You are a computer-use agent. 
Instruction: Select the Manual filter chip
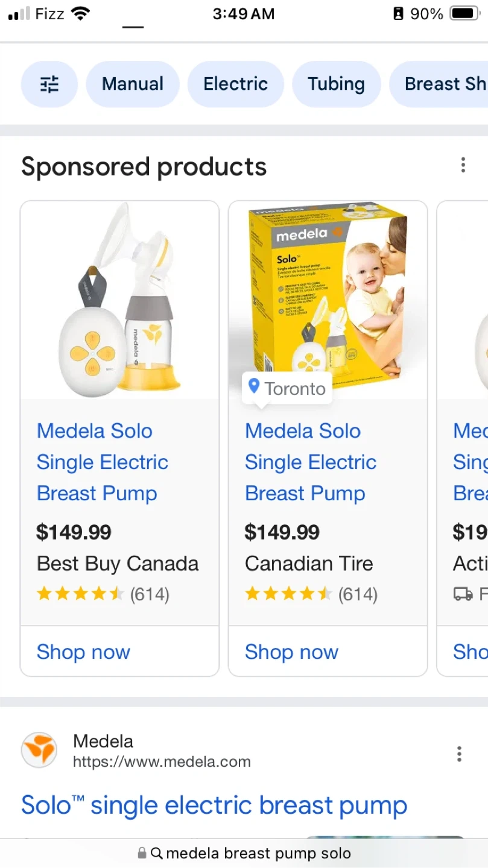pyautogui.click(x=133, y=84)
